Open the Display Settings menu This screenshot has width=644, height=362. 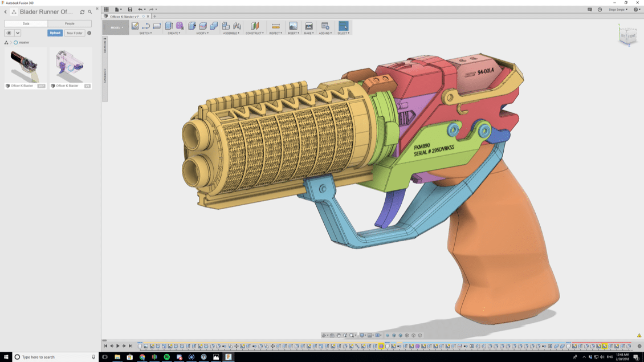[363, 335]
